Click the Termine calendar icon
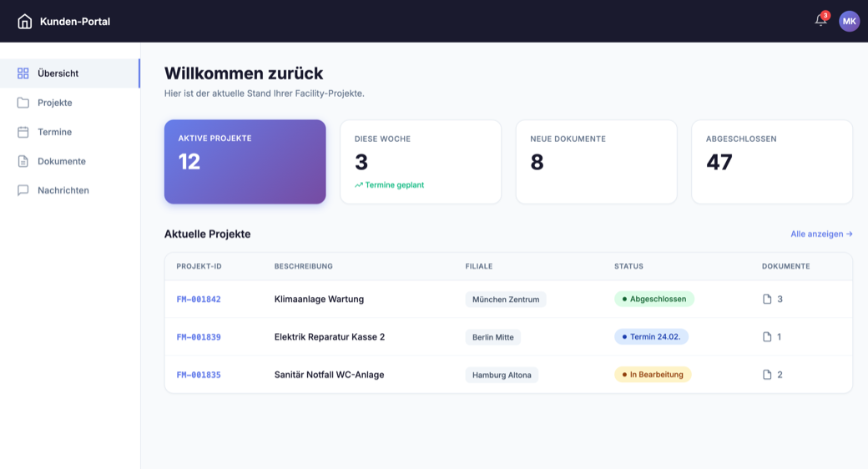 click(23, 132)
